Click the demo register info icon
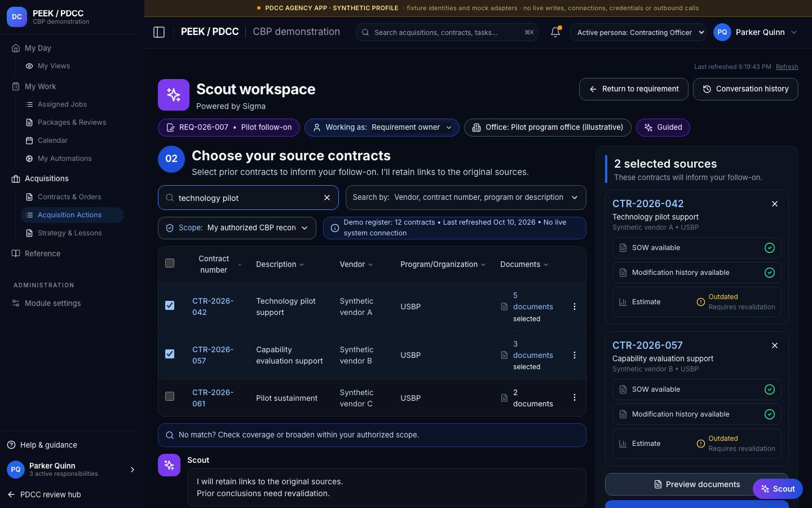The width and height of the screenshot is (812, 508). 335,228
